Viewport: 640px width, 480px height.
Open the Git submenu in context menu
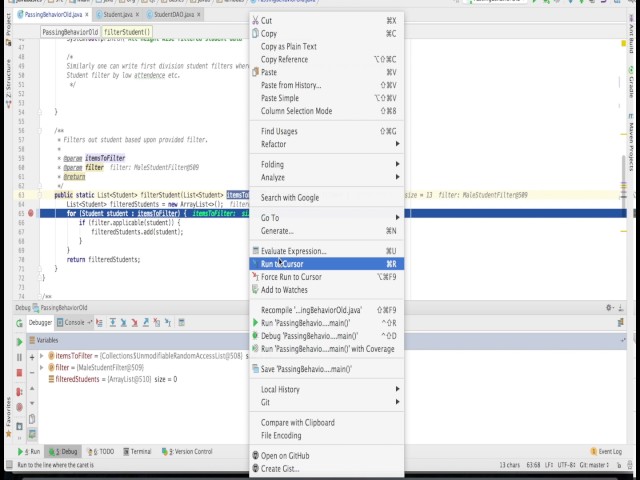327,402
